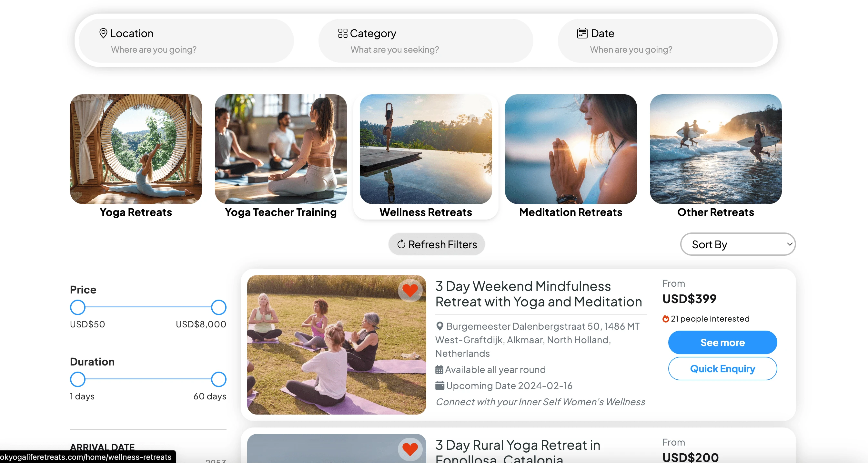Open the Sort By dropdown

[738, 244]
